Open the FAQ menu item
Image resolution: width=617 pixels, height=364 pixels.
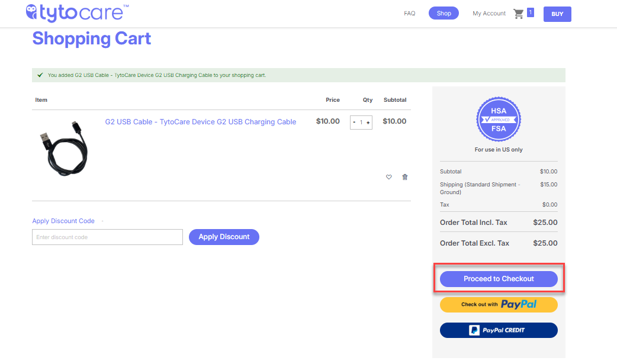coord(410,14)
